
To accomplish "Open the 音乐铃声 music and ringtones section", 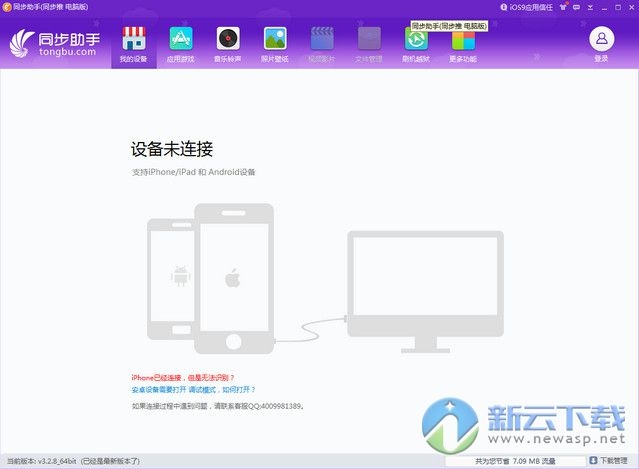I will coord(228,45).
